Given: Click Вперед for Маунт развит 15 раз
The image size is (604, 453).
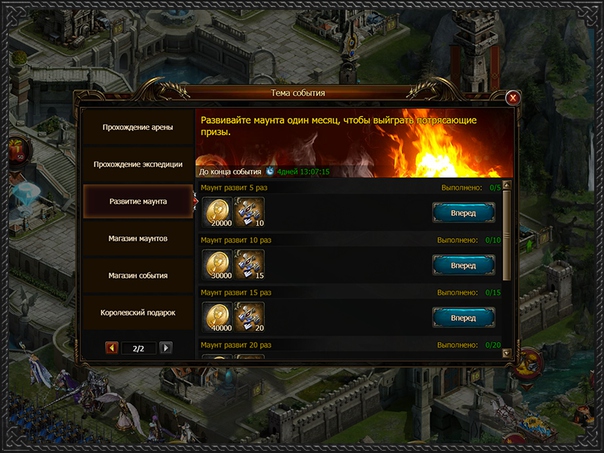Looking at the screenshot, I should [x=463, y=318].
